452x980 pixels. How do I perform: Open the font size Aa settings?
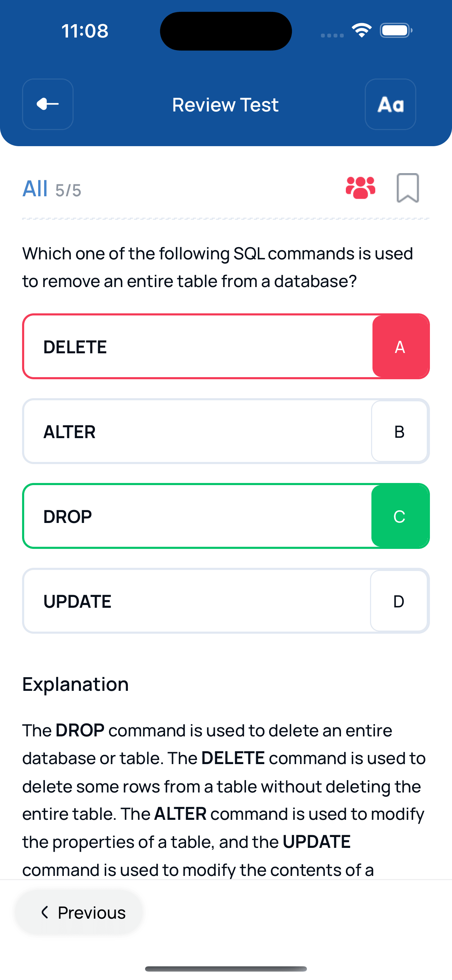click(390, 104)
